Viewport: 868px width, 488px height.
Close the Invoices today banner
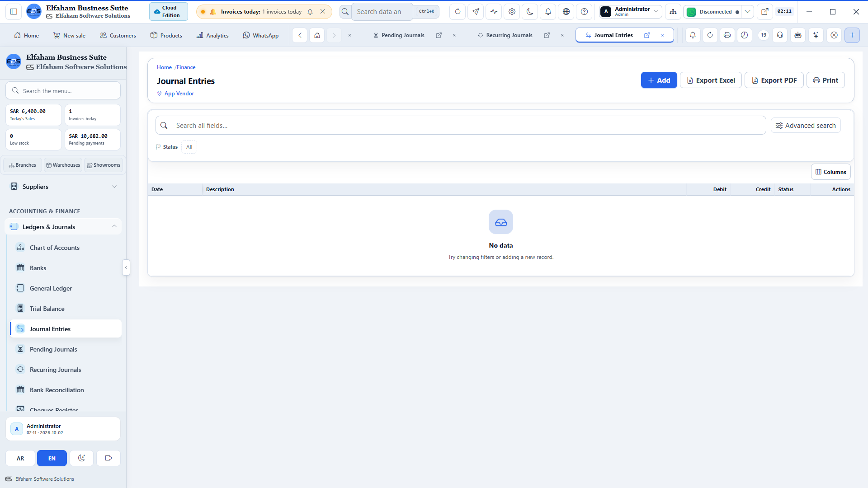(323, 12)
